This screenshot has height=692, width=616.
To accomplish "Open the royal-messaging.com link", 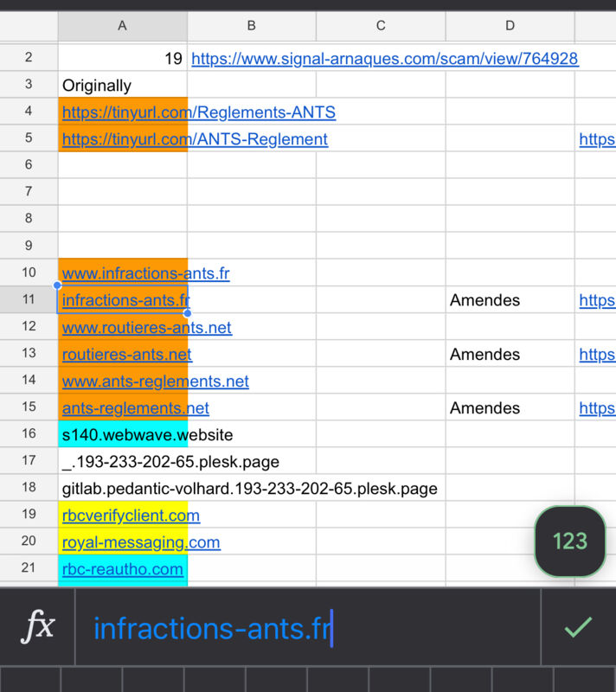I will click(141, 542).
